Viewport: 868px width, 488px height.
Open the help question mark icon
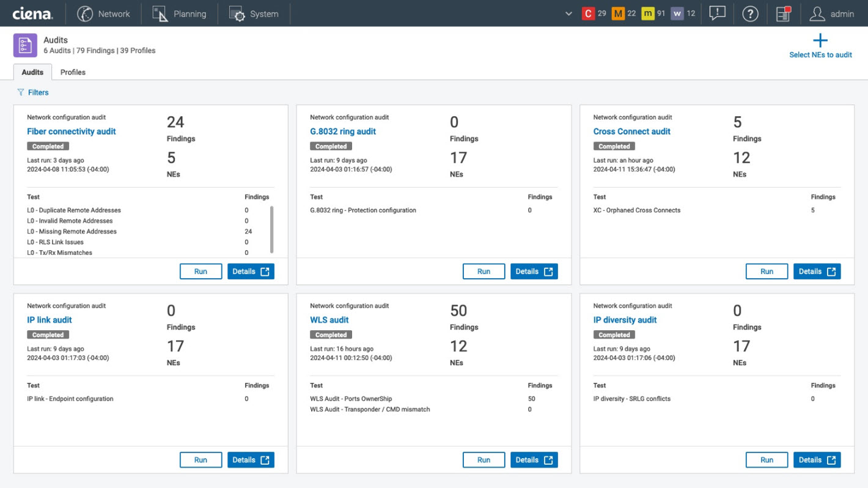point(750,13)
